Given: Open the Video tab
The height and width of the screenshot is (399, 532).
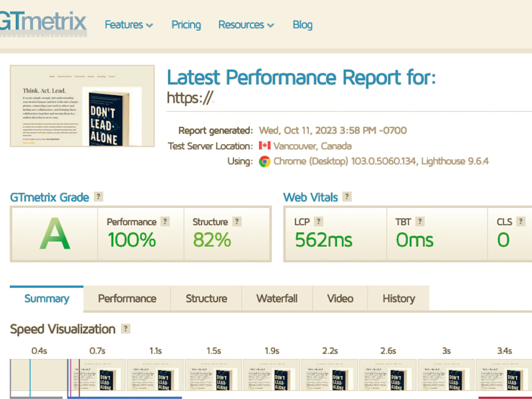Looking at the screenshot, I should click(340, 298).
